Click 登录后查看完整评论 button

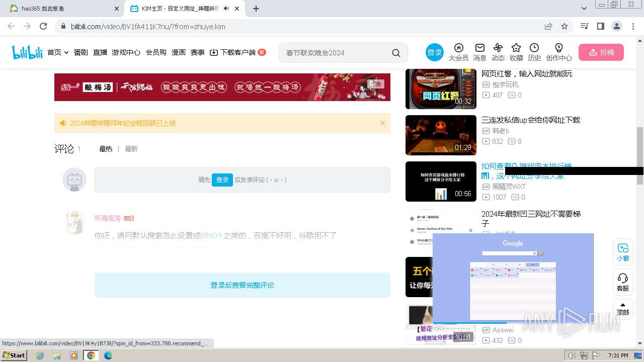point(243,285)
